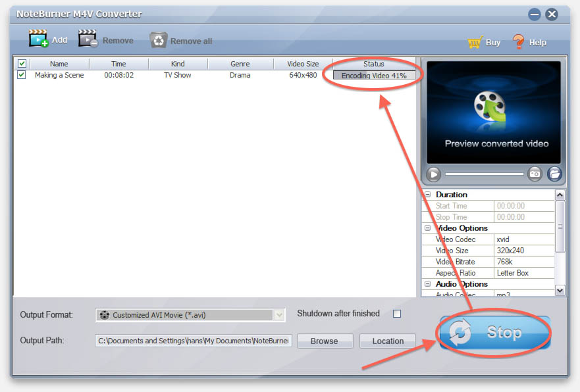Image resolution: width=580 pixels, height=392 pixels.
Task: Open Help question mark icon
Action: [518, 41]
